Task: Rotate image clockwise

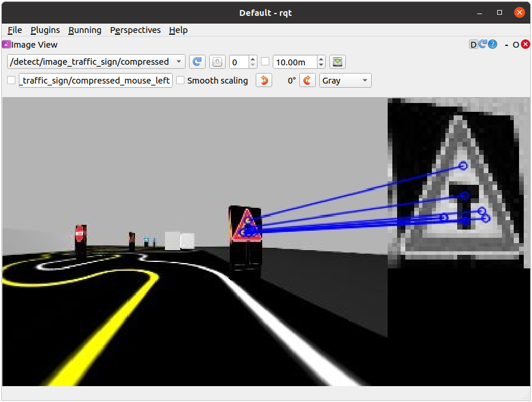Action: tap(308, 81)
